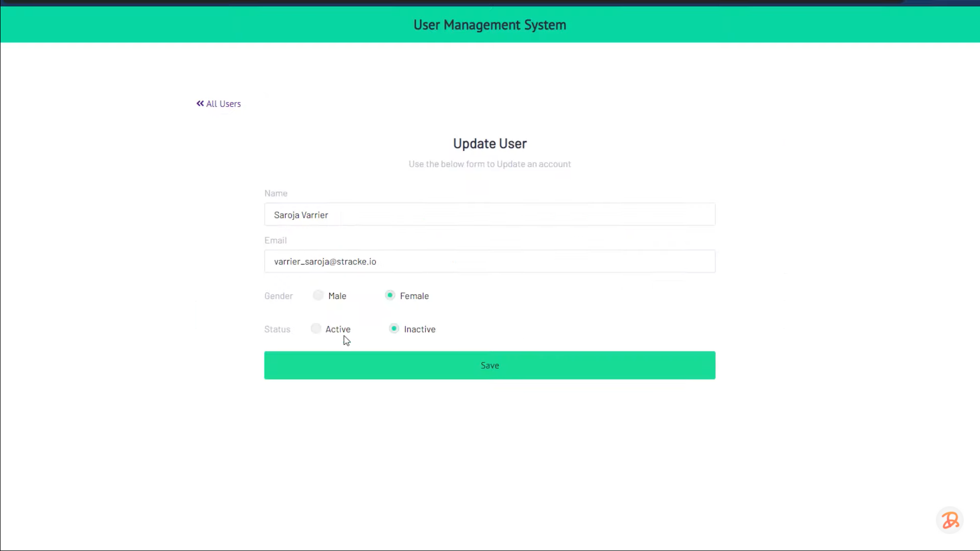
Task: Click the Active radio option label text
Action: pyautogui.click(x=338, y=329)
